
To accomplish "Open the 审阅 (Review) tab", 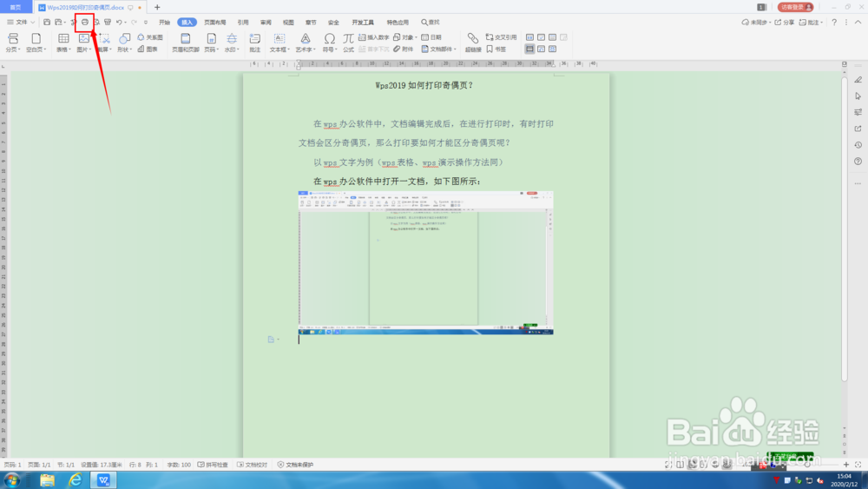I will [266, 23].
